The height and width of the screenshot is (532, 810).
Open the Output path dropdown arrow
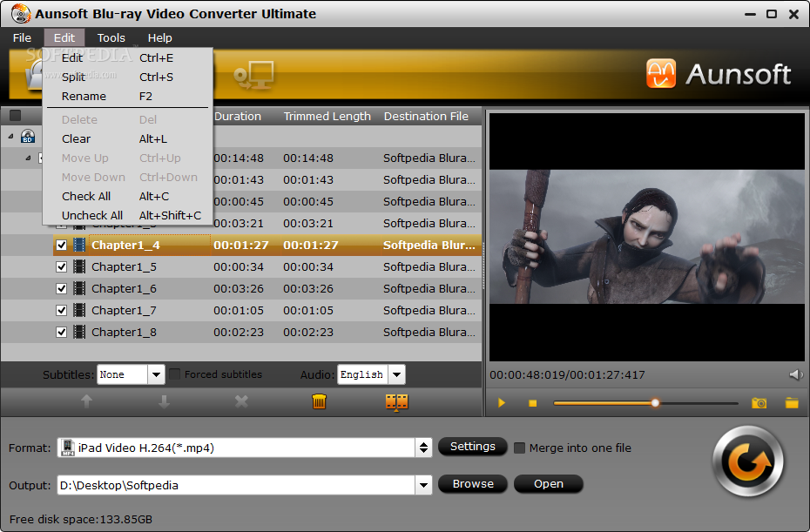(423, 485)
